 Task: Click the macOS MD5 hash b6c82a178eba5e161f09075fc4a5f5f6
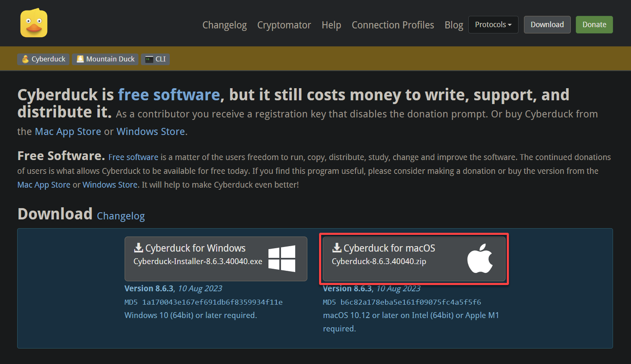(x=411, y=302)
